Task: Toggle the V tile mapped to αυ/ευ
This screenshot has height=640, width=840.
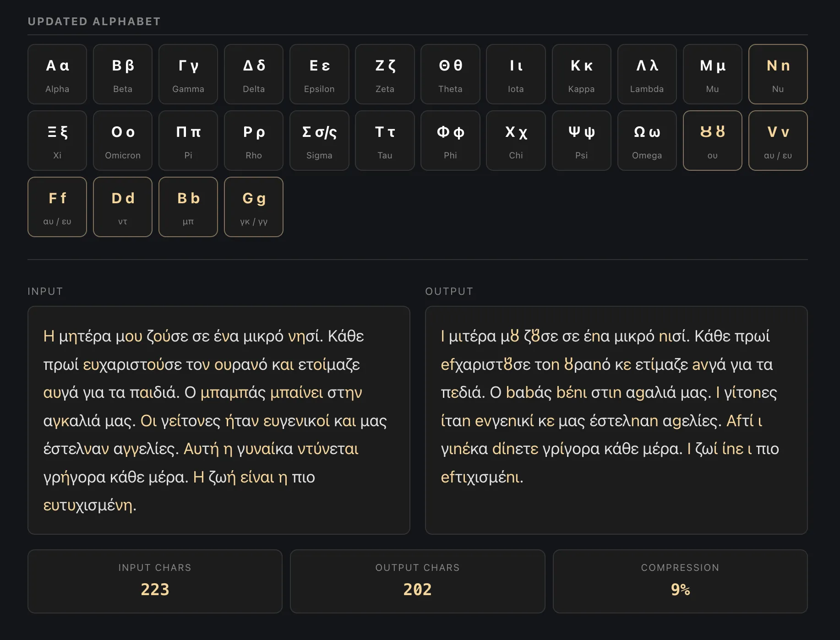Action: 778,141
